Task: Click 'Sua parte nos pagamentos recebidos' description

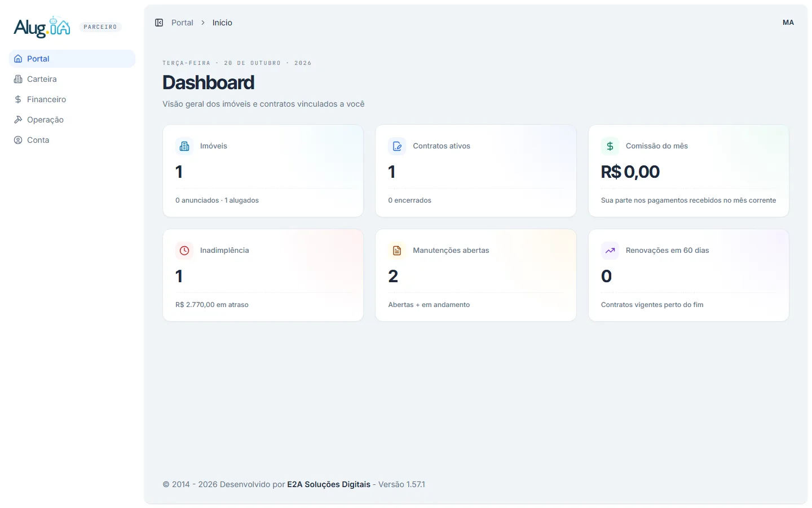Action: point(689,200)
